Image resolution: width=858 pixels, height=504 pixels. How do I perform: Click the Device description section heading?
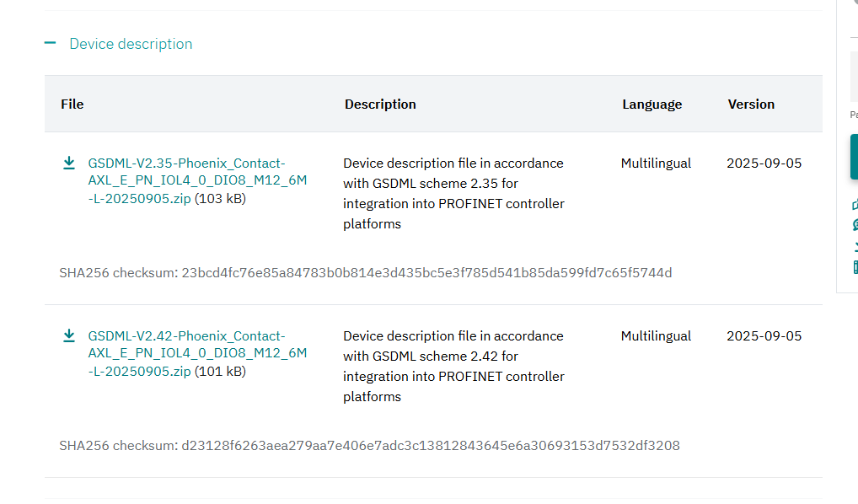[x=131, y=44]
